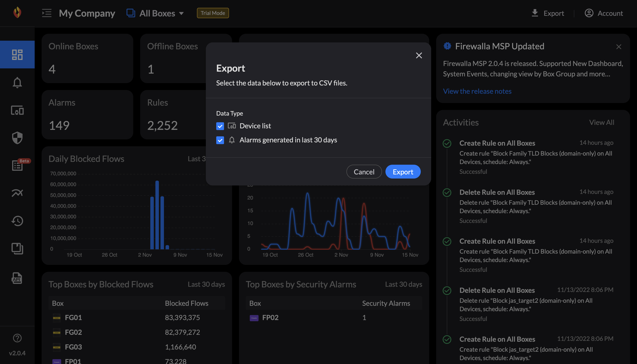
Task: Open the Devices sidebar icon
Action: (17, 110)
